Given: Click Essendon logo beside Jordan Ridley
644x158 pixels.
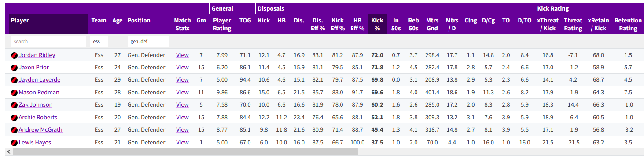Looking at the screenshot, I should pos(14,55).
